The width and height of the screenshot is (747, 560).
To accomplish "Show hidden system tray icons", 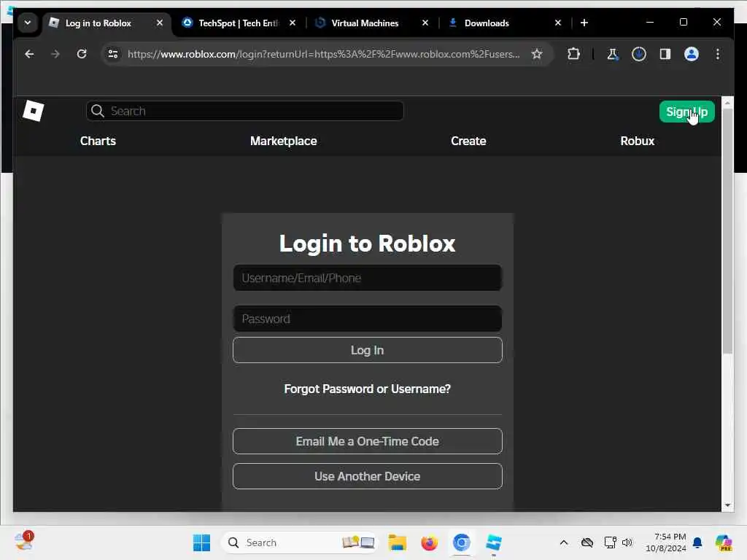I will [x=564, y=542].
